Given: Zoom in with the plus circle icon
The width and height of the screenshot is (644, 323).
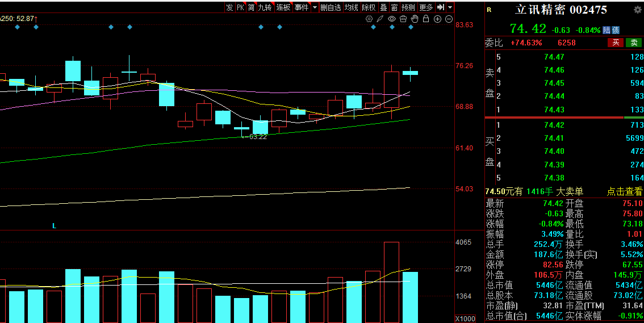Looking at the screenshot, I should [x=437, y=19].
